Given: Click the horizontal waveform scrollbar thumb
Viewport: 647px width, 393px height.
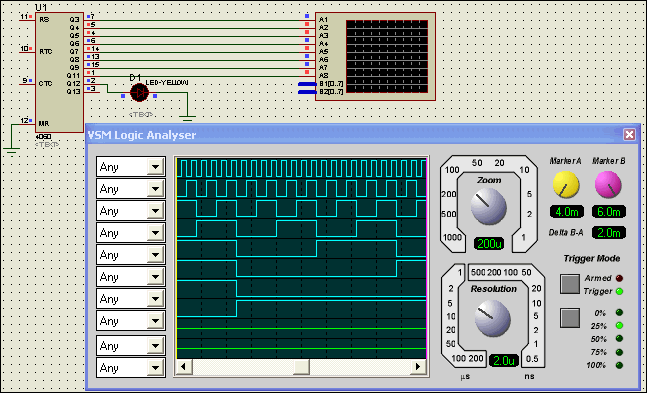Looking at the screenshot, I should pos(301,366).
